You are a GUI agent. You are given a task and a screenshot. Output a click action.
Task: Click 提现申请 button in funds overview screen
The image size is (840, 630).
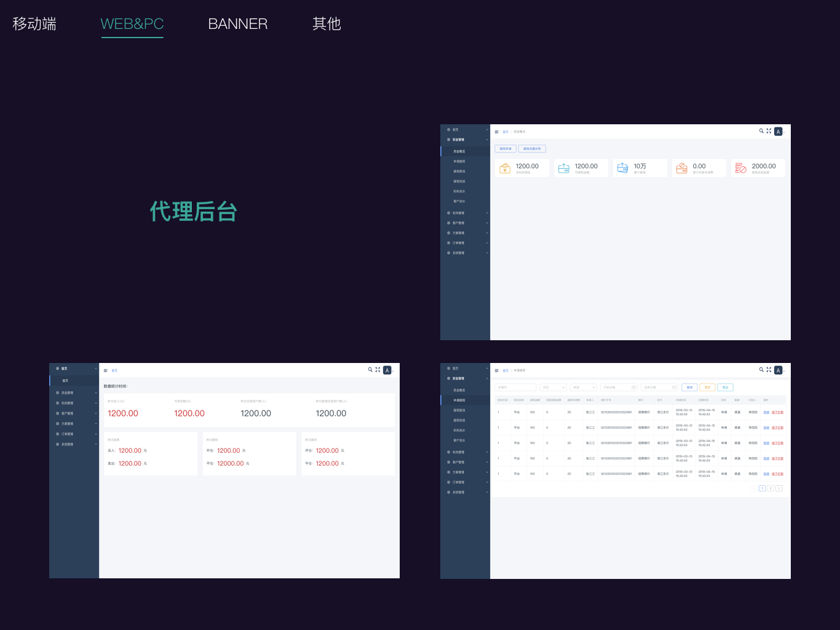pyautogui.click(x=505, y=149)
